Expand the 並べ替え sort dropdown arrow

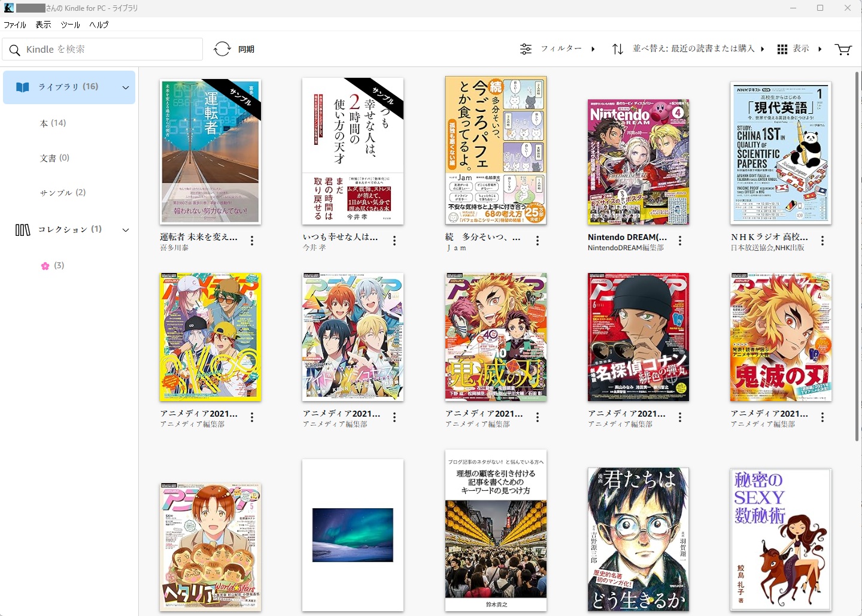click(x=763, y=49)
